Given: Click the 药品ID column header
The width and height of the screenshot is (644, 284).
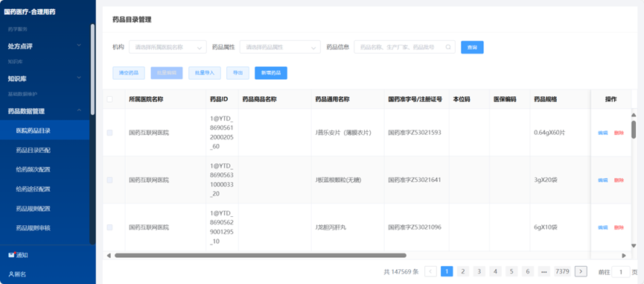Looking at the screenshot, I should tap(222, 99).
